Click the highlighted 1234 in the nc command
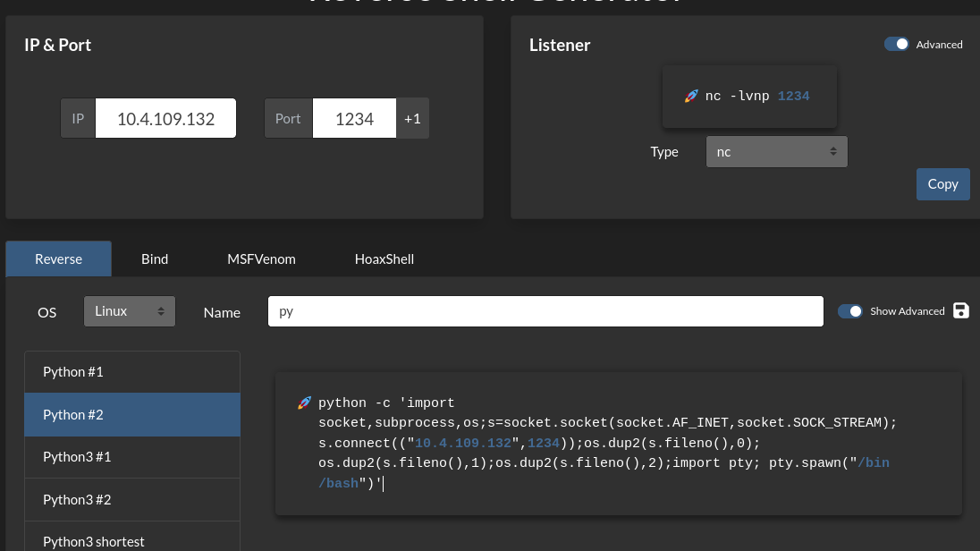Viewport: 980px width, 551px height. click(x=794, y=97)
